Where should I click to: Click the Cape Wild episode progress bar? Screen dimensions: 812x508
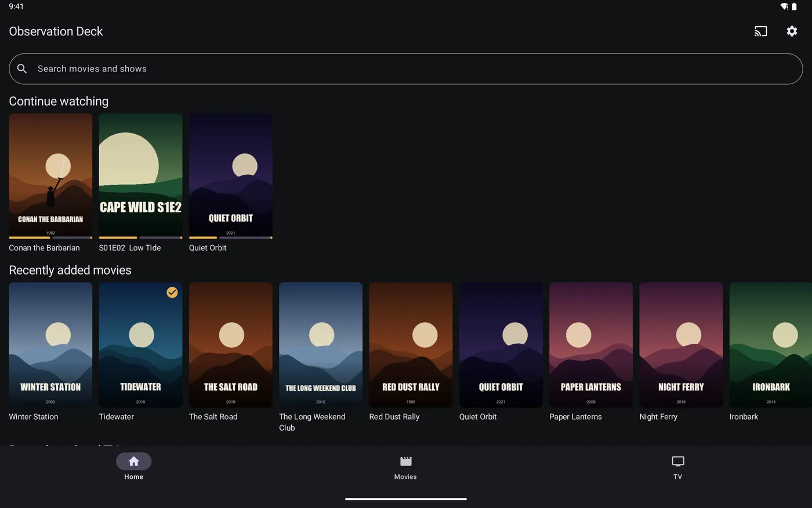click(140, 237)
